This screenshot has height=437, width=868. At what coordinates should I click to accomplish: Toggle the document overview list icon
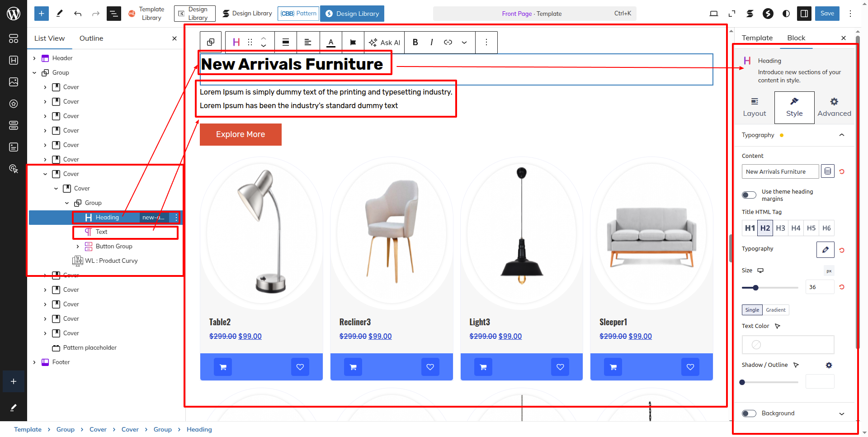click(x=113, y=14)
